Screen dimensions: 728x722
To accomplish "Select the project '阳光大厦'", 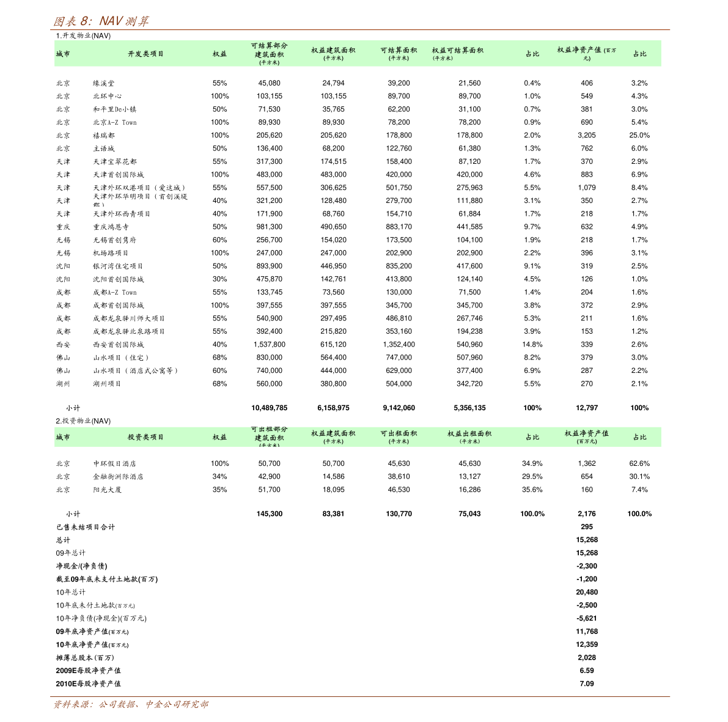I will click(107, 490).
